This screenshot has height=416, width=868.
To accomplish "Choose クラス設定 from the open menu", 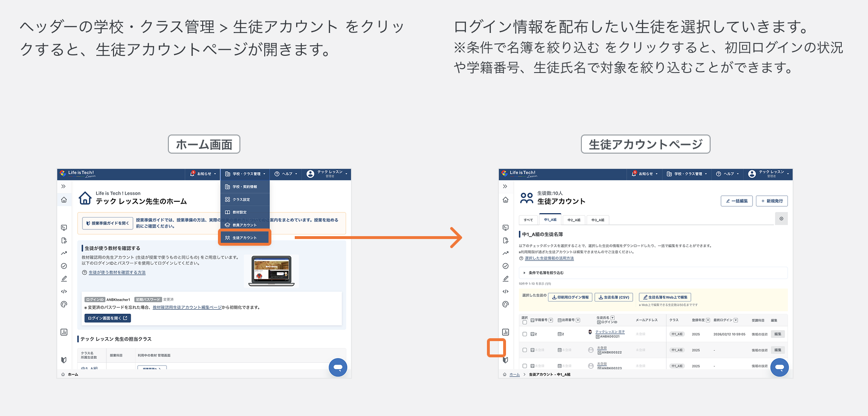I will (x=245, y=199).
